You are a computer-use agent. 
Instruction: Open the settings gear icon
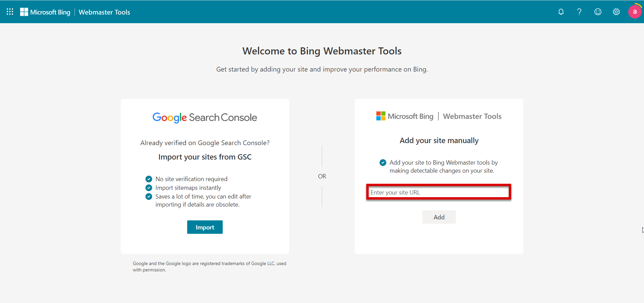[x=616, y=12]
